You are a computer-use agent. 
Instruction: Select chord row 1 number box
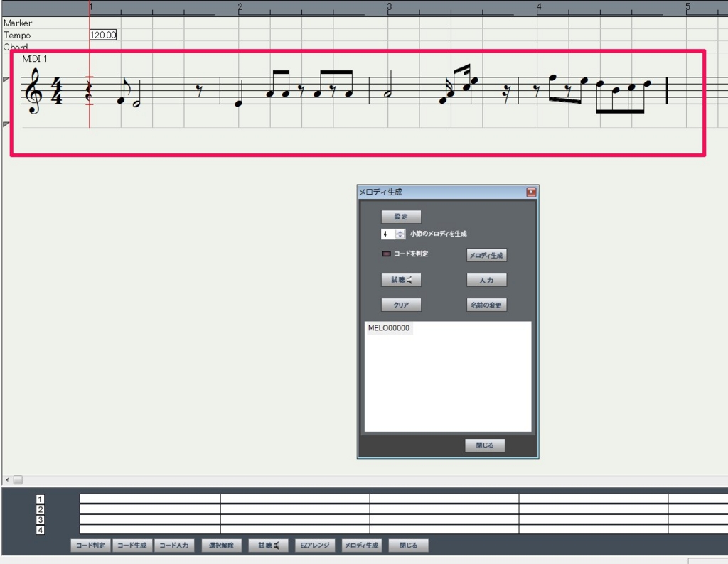[41, 499]
